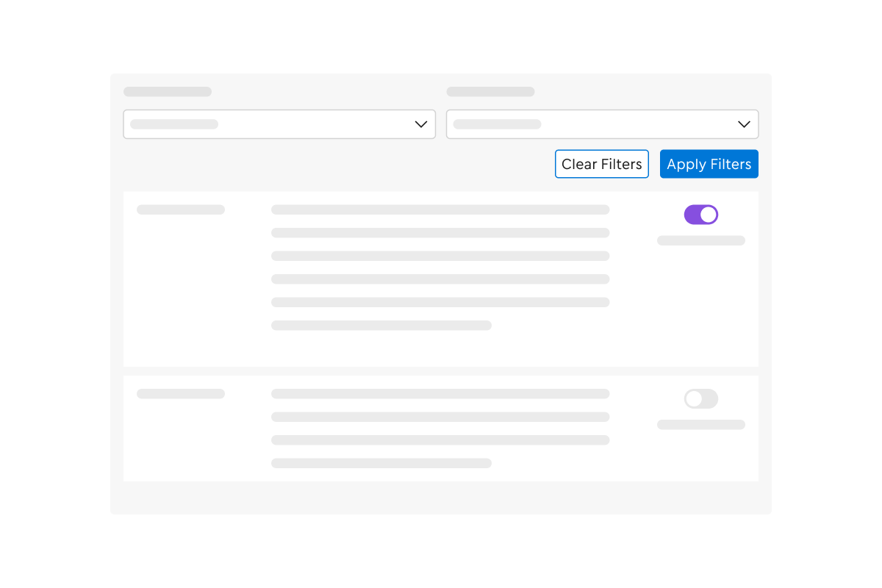The height and width of the screenshot is (588, 882).
Task: Click the placeholder value inside left dropdown
Action: coord(174,124)
